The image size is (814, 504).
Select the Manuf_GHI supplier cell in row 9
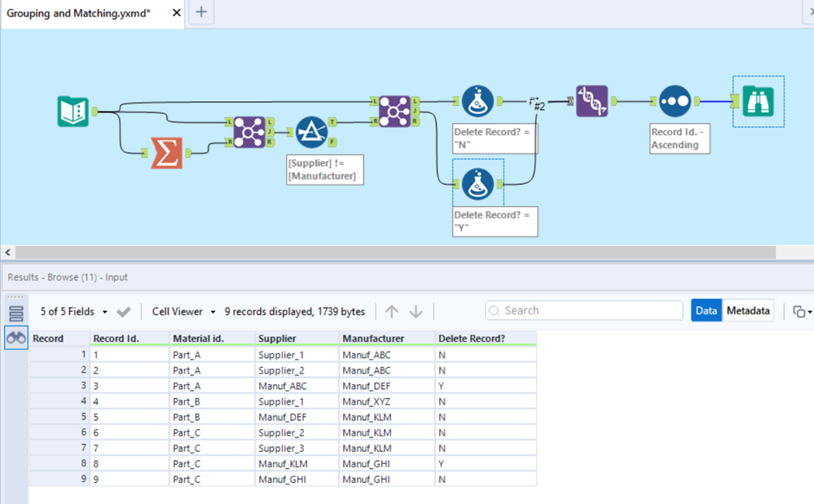click(x=297, y=479)
